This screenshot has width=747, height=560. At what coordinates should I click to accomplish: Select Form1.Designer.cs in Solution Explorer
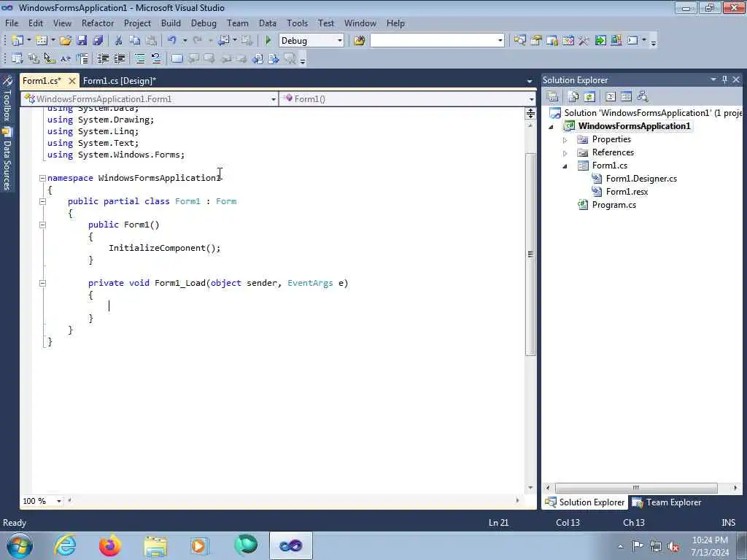[x=641, y=179]
